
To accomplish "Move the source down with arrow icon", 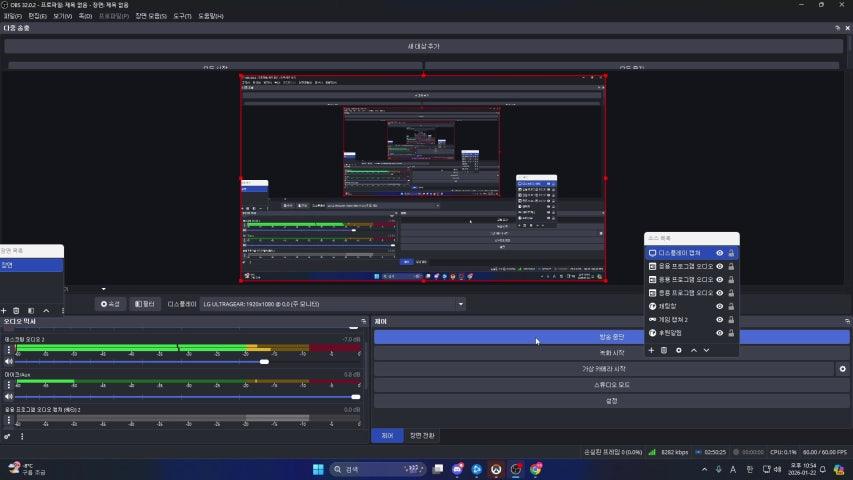I will point(706,350).
